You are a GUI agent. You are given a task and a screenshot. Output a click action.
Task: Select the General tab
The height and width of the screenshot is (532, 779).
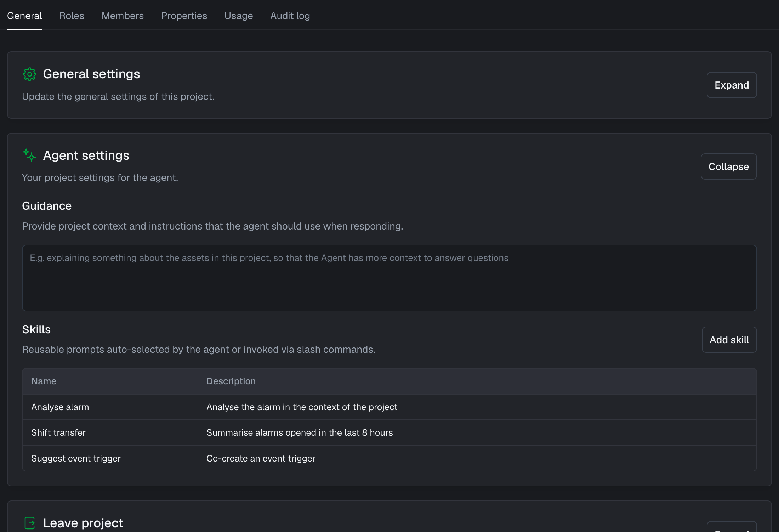coord(24,16)
